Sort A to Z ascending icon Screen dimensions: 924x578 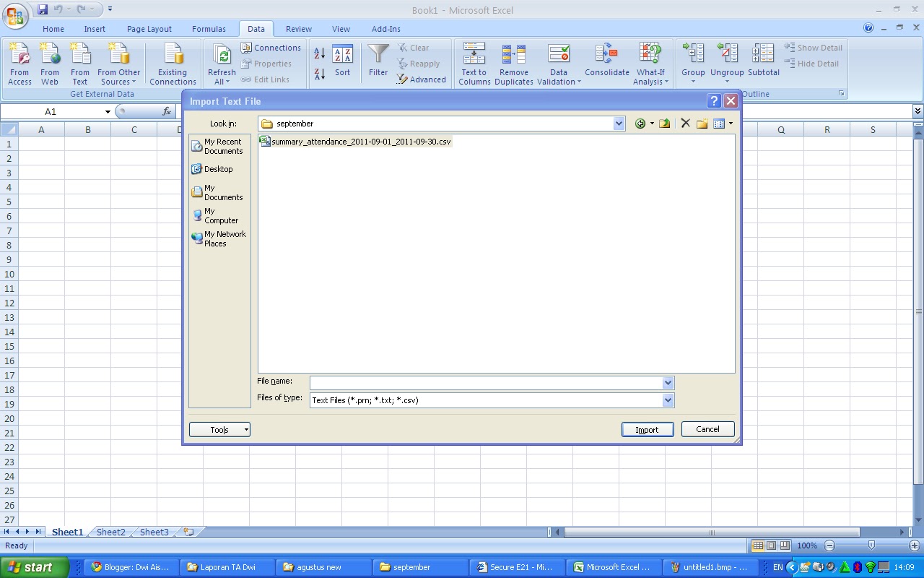(320, 53)
